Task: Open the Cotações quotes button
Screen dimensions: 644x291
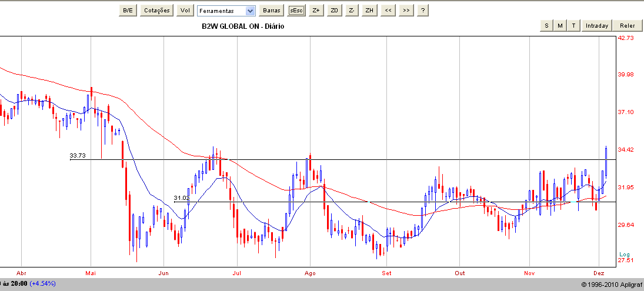Action: [x=156, y=11]
